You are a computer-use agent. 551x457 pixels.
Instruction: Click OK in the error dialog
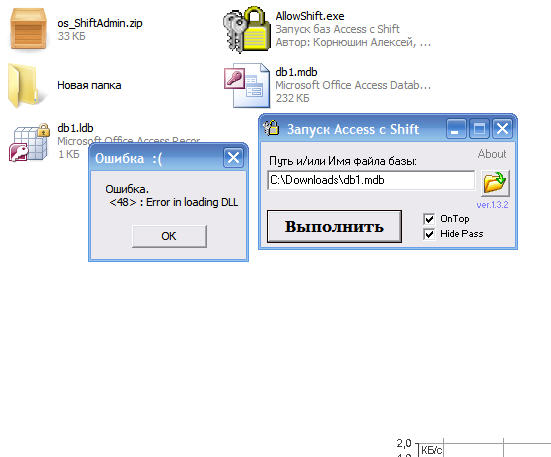tap(169, 236)
